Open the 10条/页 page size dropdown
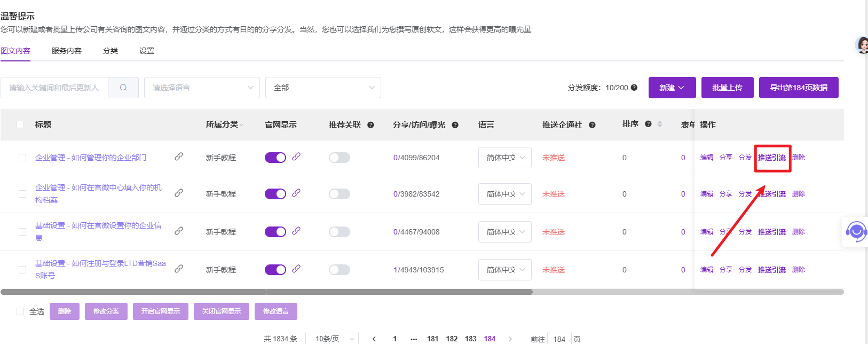The width and height of the screenshot is (868, 344). point(332,339)
